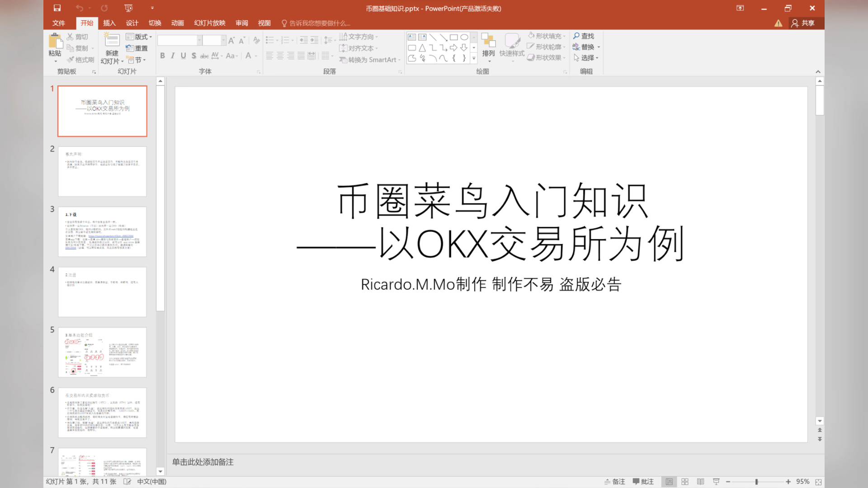Fit slide to current window icon
Screen dimensions: 868x488
818,482
